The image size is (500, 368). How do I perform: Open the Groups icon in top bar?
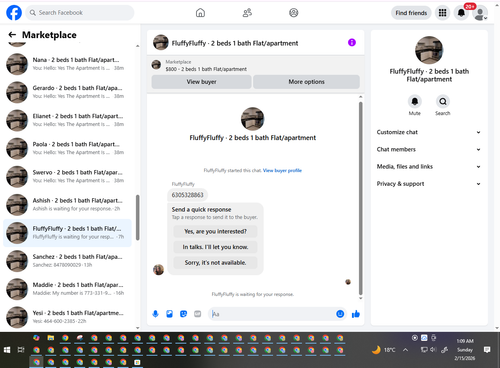pyautogui.click(x=294, y=13)
